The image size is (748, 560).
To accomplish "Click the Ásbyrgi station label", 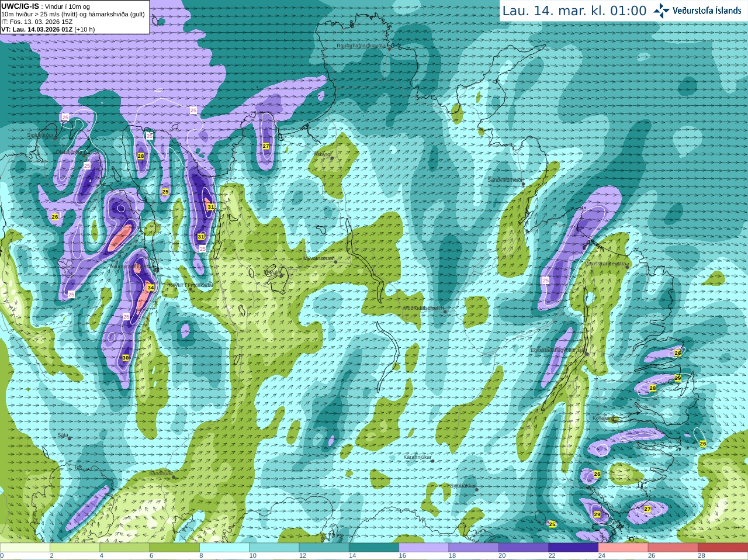I will pyautogui.click(x=323, y=154).
